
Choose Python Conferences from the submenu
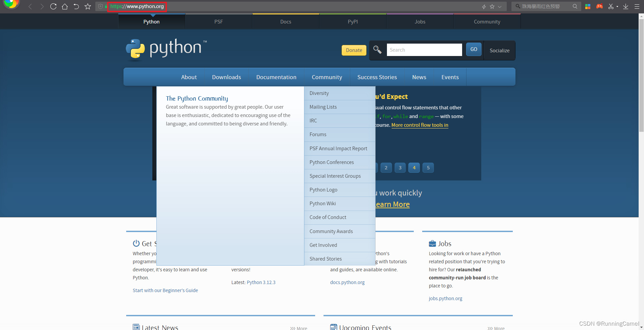[x=340, y=162]
